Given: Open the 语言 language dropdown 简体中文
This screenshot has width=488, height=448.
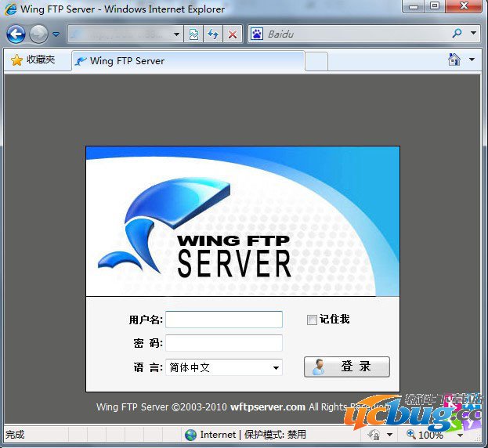Looking at the screenshot, I should (224, 367).
